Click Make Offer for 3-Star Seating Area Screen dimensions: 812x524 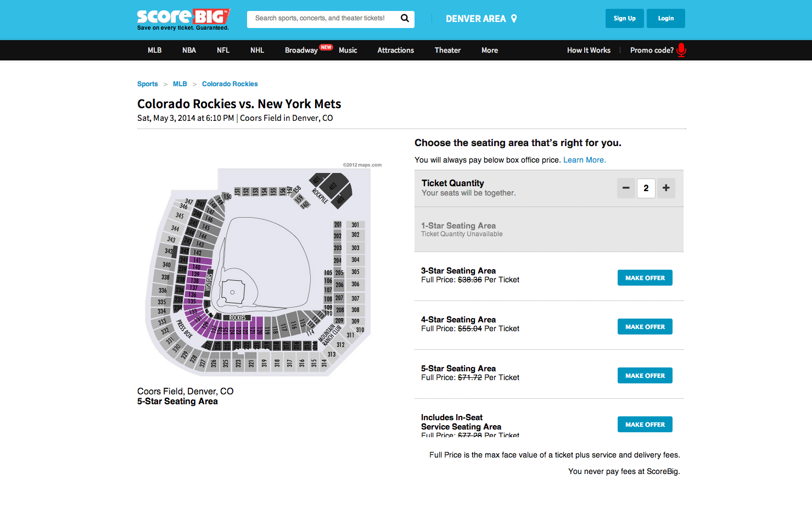(645, 277)
